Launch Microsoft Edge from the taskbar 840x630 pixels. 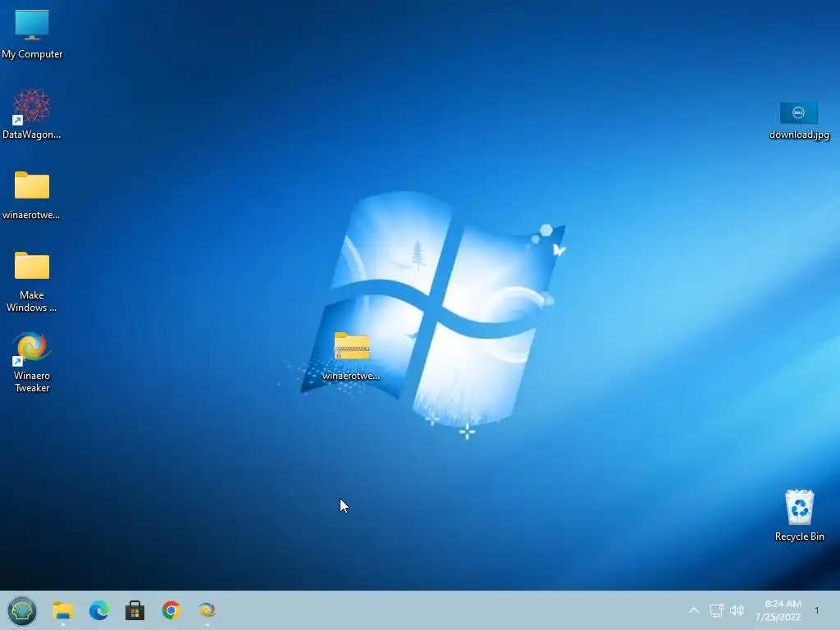click(x=99, y=610)
